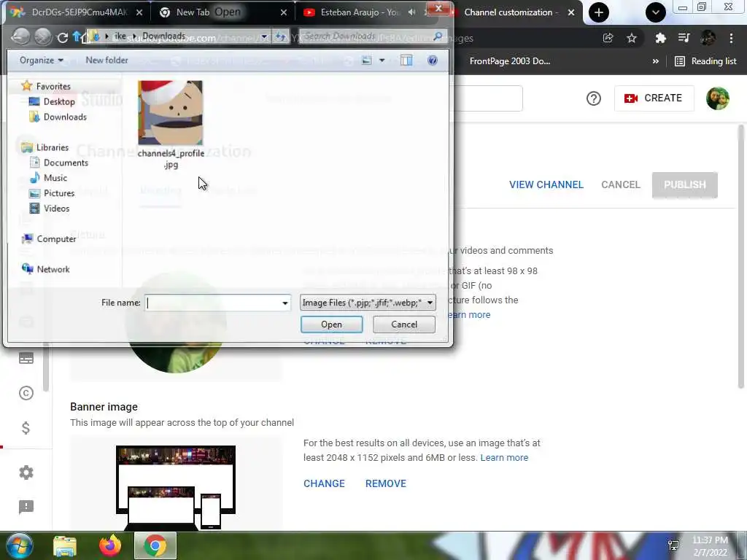Click the CREATE button in YouTube Studio
The image size is (747, 560).
pos(654,98)
